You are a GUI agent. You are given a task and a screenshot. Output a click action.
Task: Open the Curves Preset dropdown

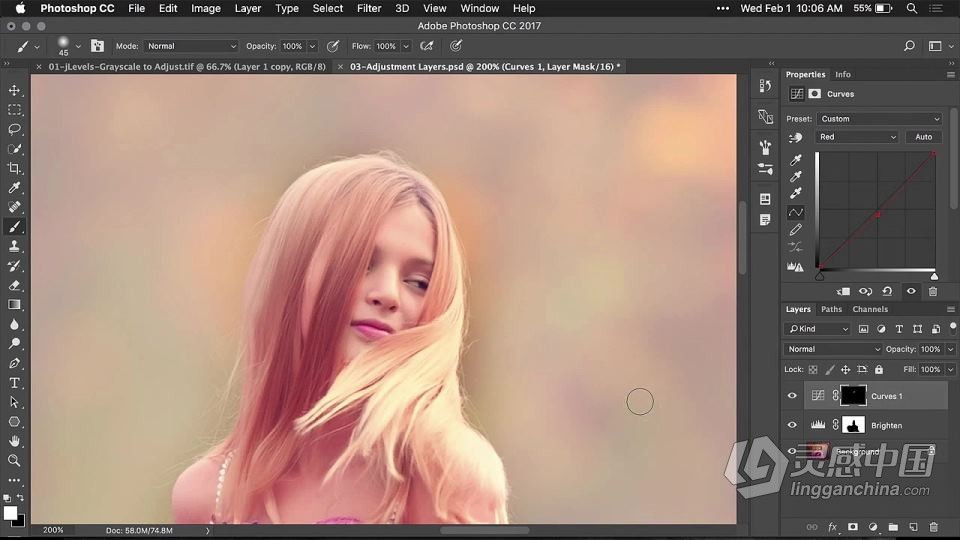coord(879,119)
